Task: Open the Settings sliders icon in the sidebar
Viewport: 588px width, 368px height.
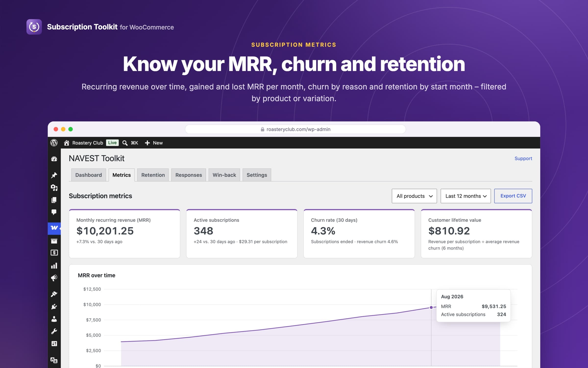Action: click(x=54, y=343)
